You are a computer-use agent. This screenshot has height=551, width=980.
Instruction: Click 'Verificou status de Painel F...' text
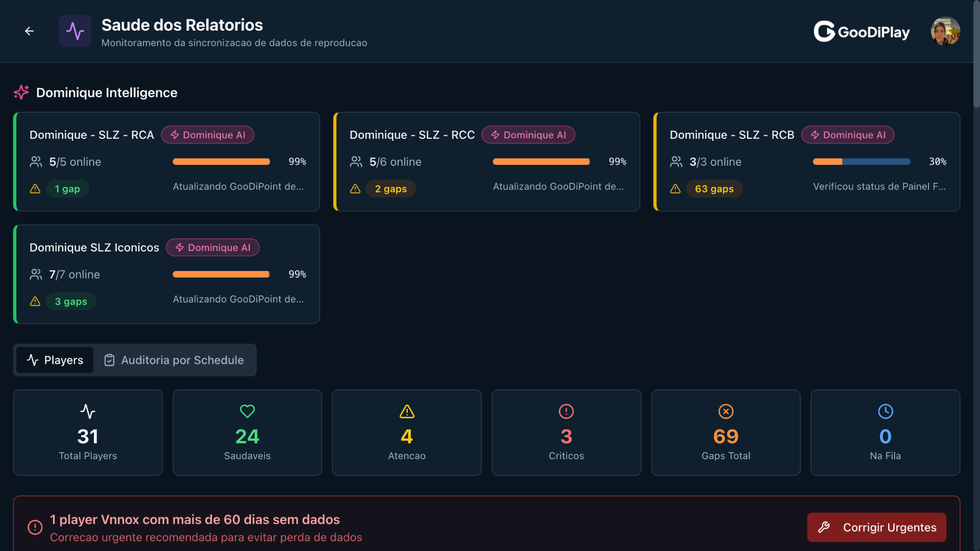coord(879,187)
